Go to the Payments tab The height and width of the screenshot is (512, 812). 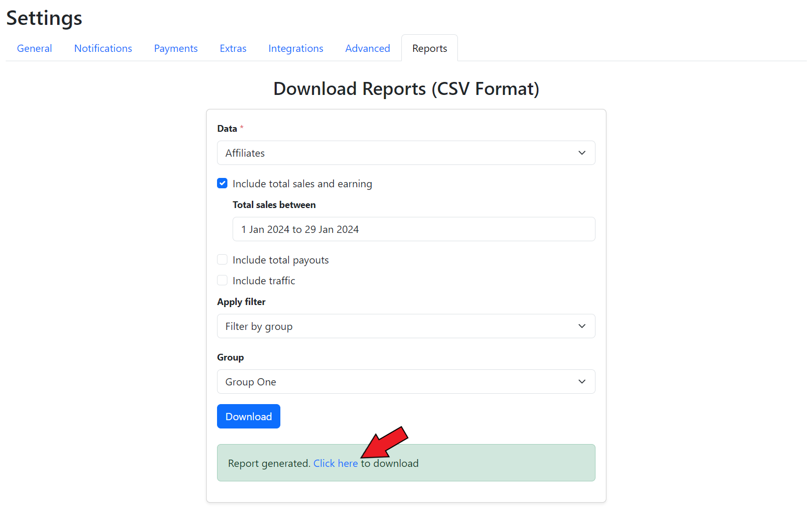pyautogui.click(x=175, y=48)
